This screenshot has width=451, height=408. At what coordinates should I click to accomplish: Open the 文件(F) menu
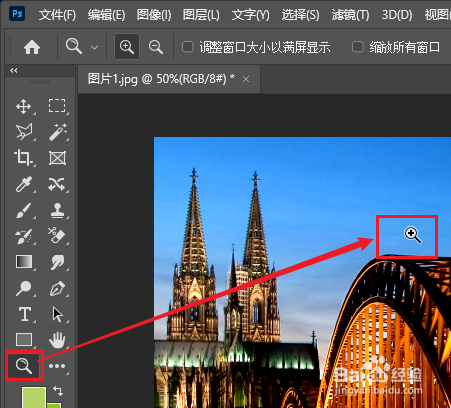click(57, 15)
